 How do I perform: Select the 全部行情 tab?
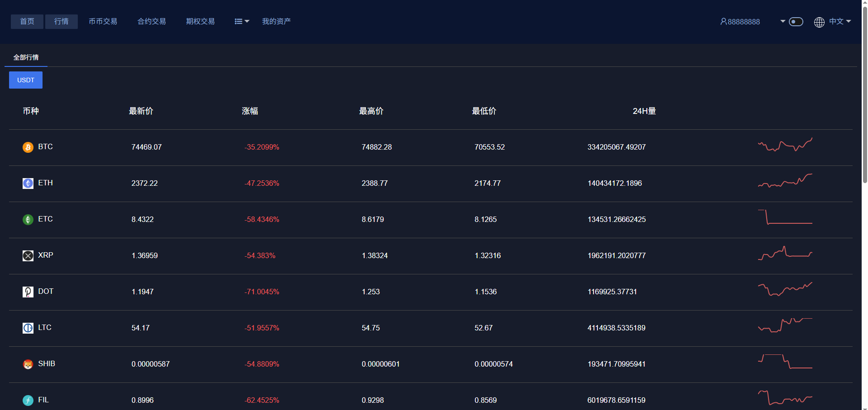pos(26,57)
